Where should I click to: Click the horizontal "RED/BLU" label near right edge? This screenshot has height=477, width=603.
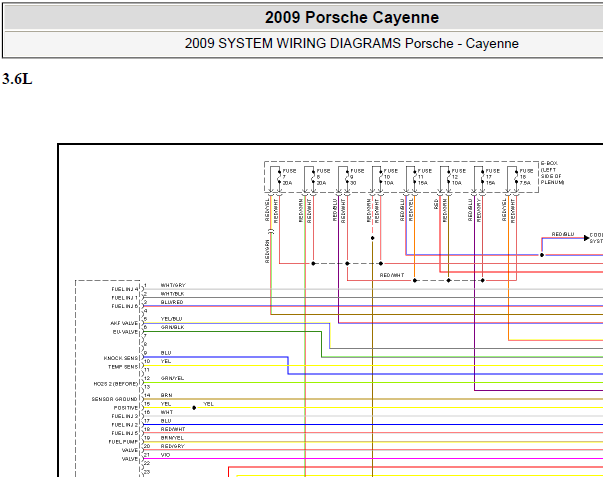(563, 234)
